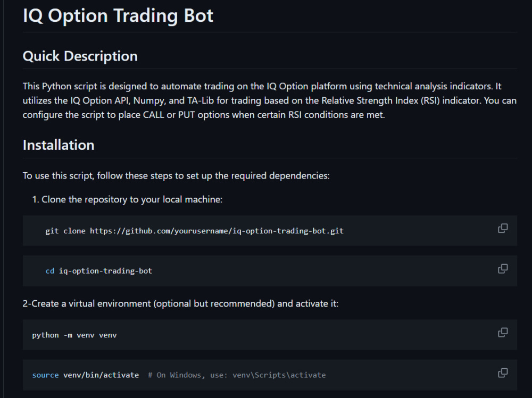Viewport: 532px width, 398px height.
Task: Click the blue cd keyword
Action: [49, 271]
